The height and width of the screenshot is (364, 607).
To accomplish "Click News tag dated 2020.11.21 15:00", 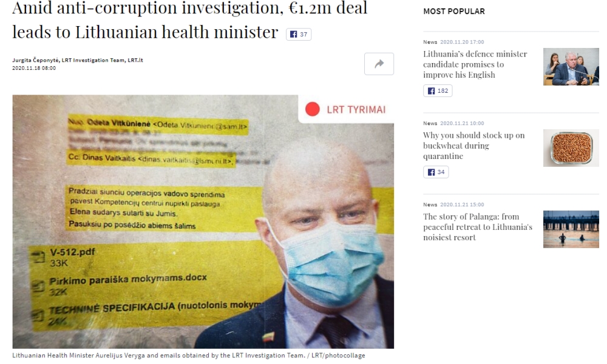I will coord(430,204).
